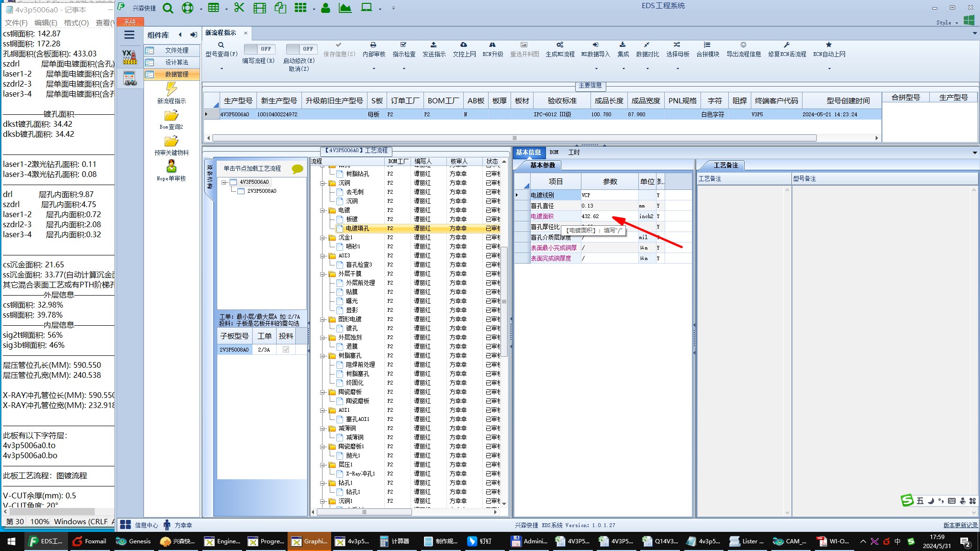Collapse the 4V3P5006A0 root tree node
This screenshot has width=980, height=551.
click(224, 182)
